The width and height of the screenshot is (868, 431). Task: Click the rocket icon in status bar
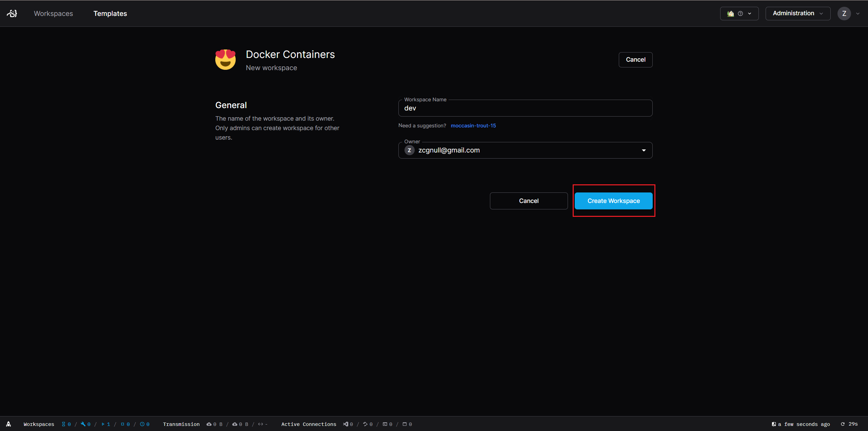click(8, 424)
